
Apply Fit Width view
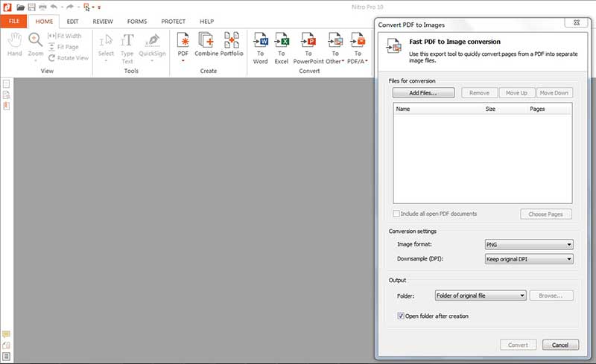[65, 36]
